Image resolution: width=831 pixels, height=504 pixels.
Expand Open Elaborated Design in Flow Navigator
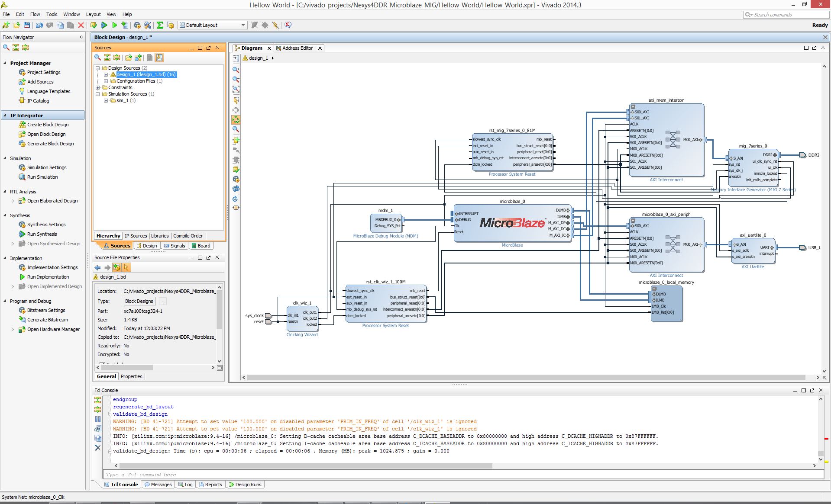[x=13, y=201]
